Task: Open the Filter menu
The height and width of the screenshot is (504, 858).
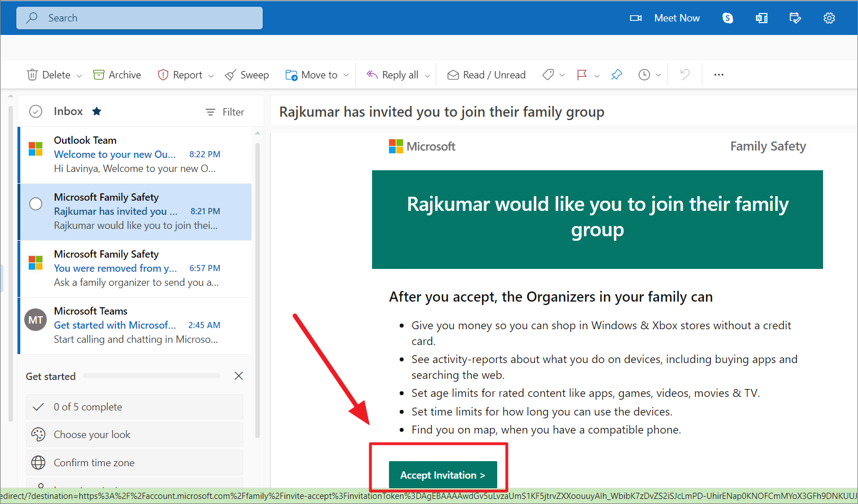Action: [x=225, y=112]
